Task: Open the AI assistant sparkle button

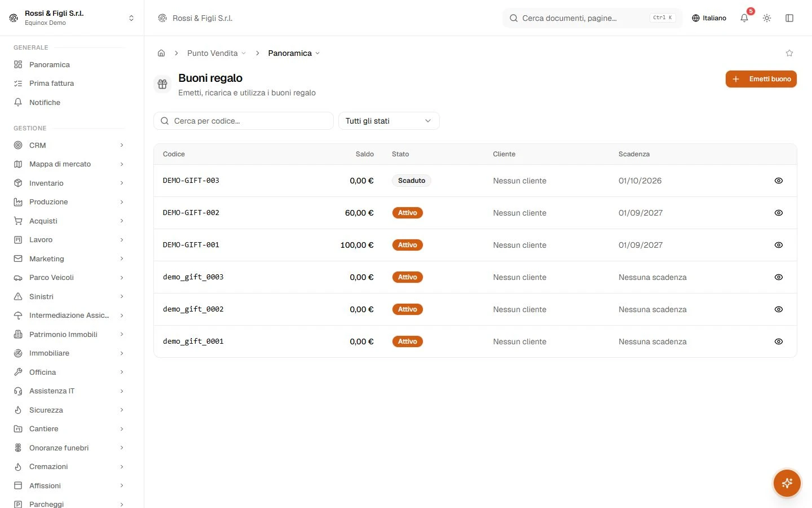Action: [787, 483]
